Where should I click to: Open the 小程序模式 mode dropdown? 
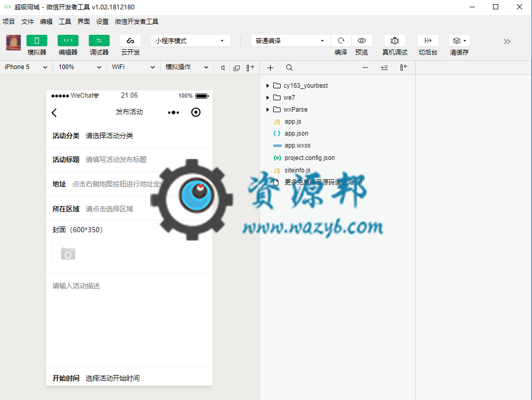pos(190,41)
